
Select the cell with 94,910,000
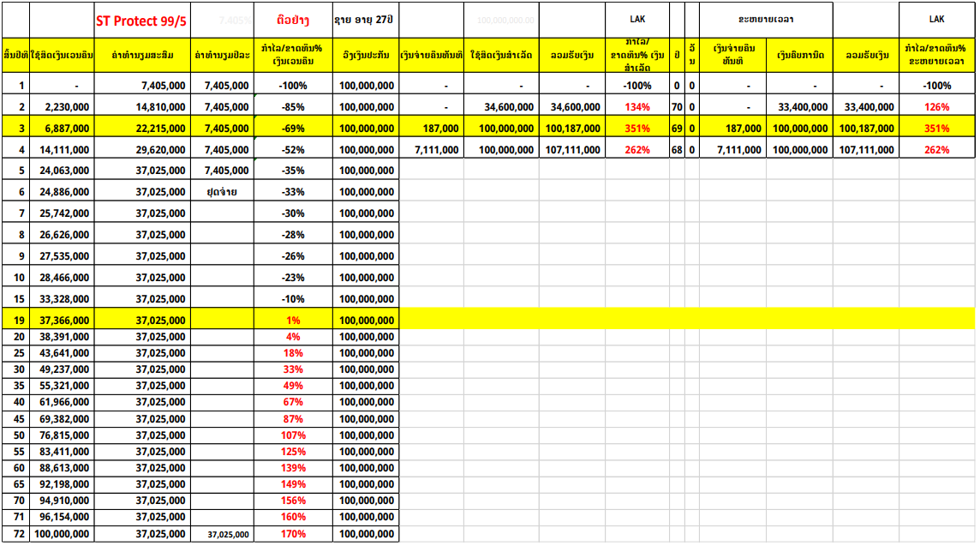[62, 501]
